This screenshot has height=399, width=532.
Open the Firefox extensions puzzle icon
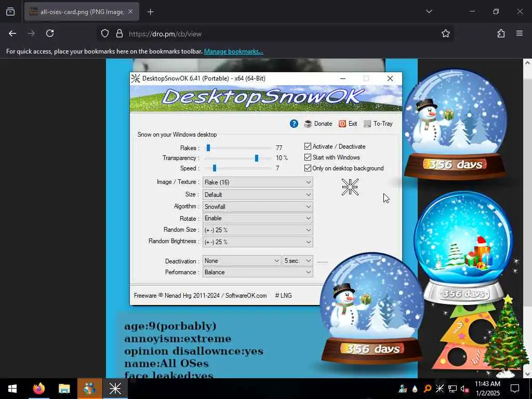501,33
